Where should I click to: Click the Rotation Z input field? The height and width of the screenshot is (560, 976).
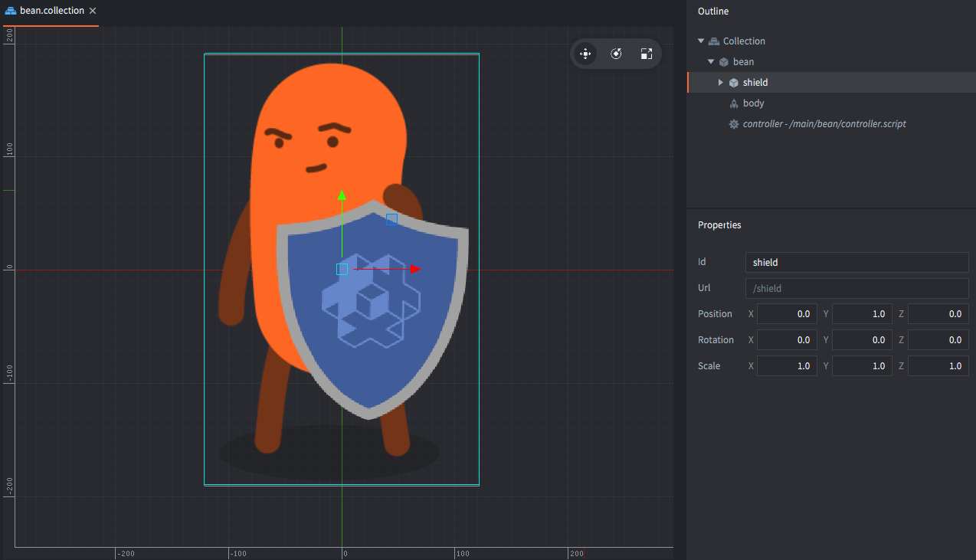(937, 340)
